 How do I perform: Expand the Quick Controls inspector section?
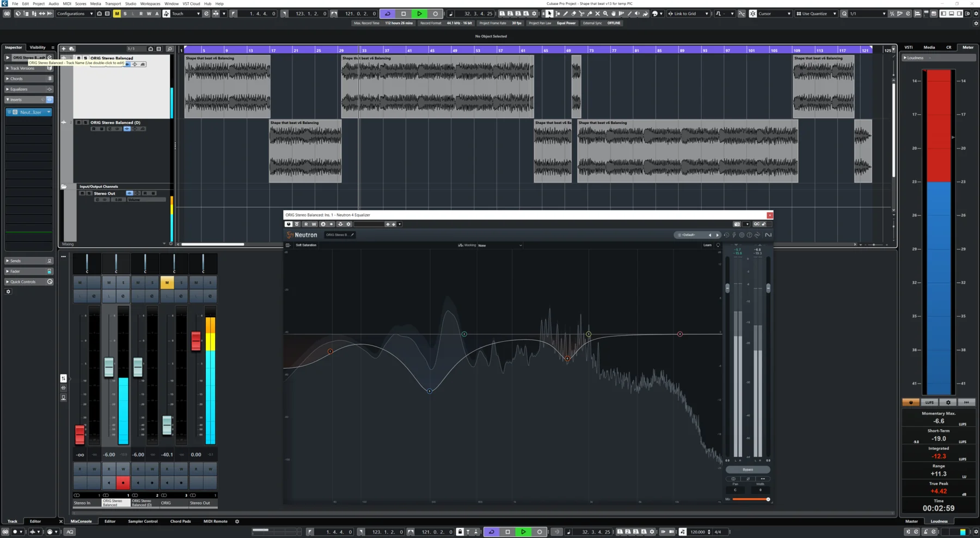[29, 282]
